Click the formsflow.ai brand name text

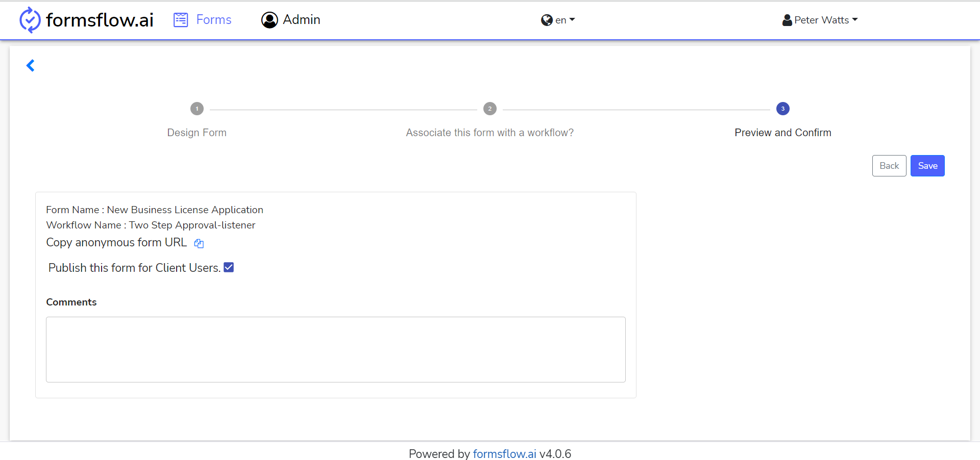(100, 20)
